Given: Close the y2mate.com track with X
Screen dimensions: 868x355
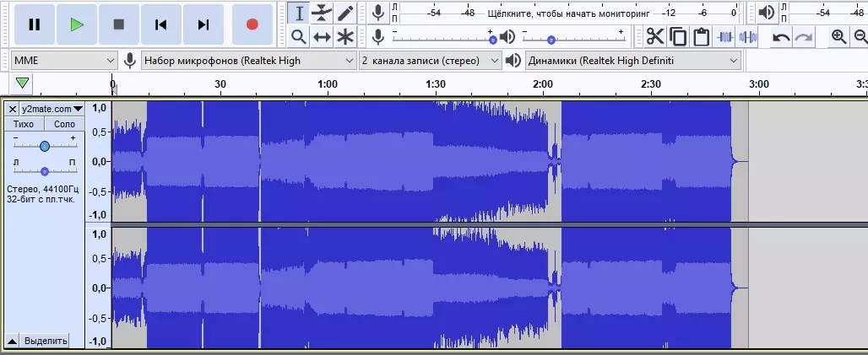Looking at the screenshot, I should coord(12,109).
